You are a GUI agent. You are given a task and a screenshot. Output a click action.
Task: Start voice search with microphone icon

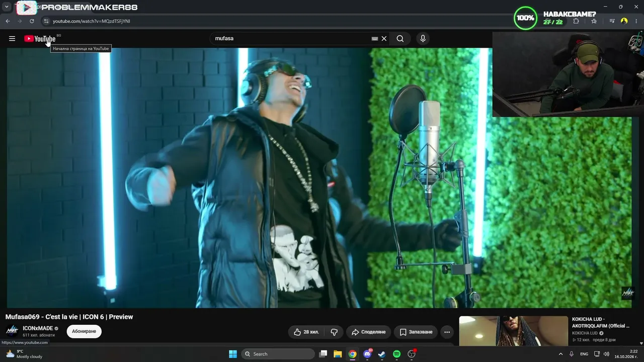pyautogui.click(x=423, y=39)
